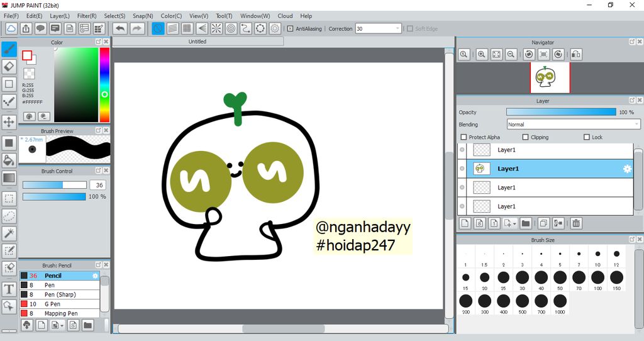Open the Correction value dropdown
The height and width of the screenshot is (341, 644).
pyautogui.click(x=397, y=29)
